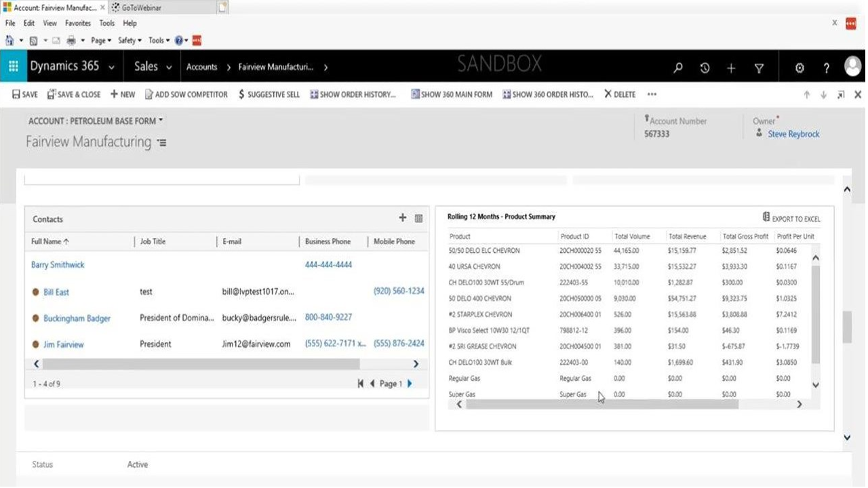Click the browser print icon
Screen dimensions: 868x488
click(x=71, y=41)
